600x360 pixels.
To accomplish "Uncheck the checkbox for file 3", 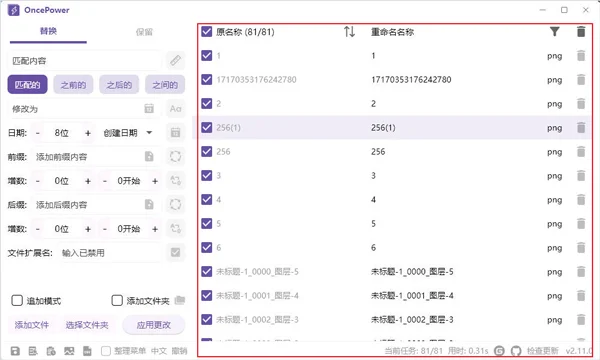I will coord(207,176).
